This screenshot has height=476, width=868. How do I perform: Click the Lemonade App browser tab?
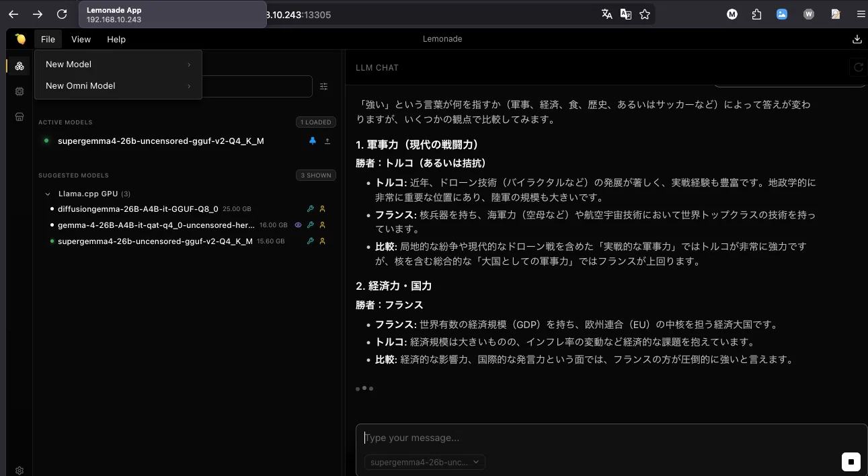pyautogui.click(x=172, y=14)
